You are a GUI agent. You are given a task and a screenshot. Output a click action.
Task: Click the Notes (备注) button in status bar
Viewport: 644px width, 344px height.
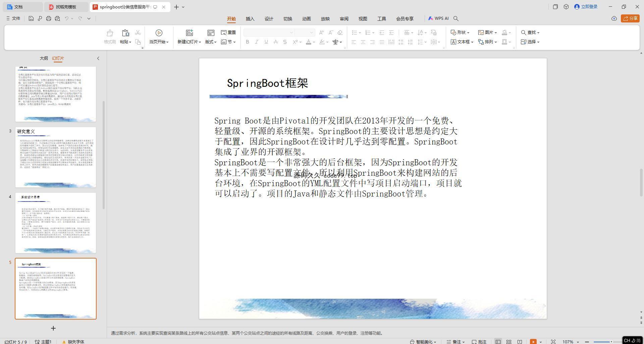click(455, 342)
